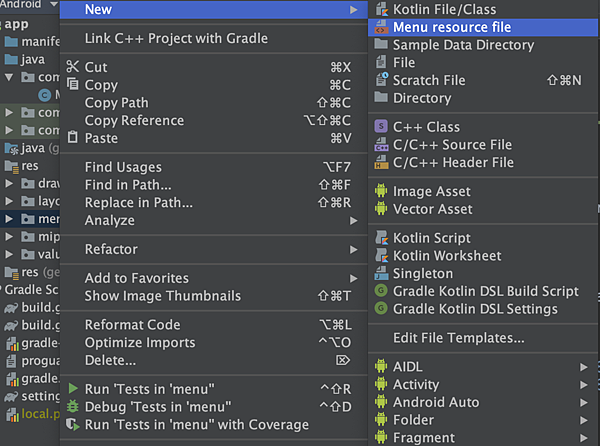Select the java folder in project tree
This screenshot has height=446, width=600.
(30, 59)
